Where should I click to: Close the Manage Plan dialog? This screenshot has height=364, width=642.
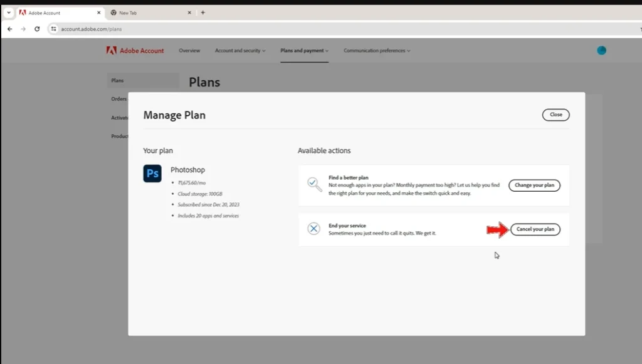click(x=555, y=115)
